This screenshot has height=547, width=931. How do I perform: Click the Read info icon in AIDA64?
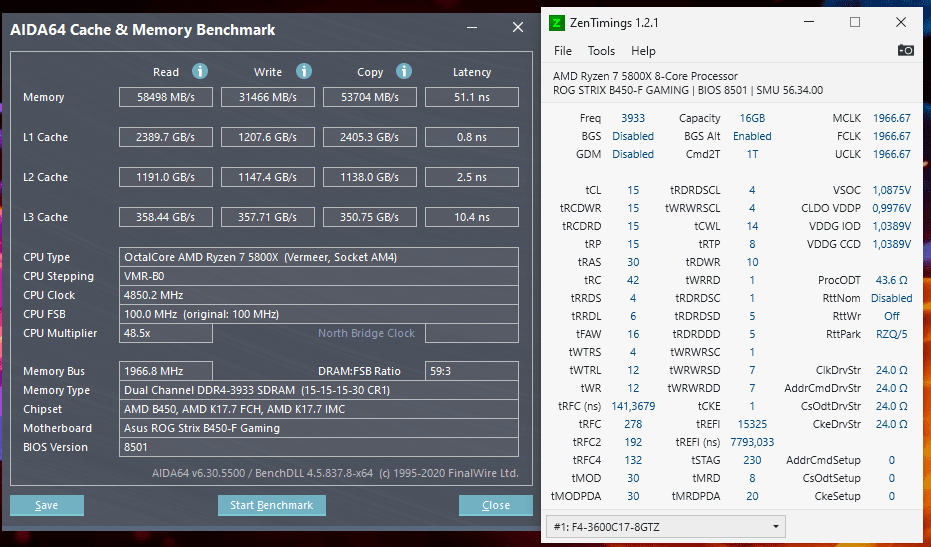coord(200,71)
